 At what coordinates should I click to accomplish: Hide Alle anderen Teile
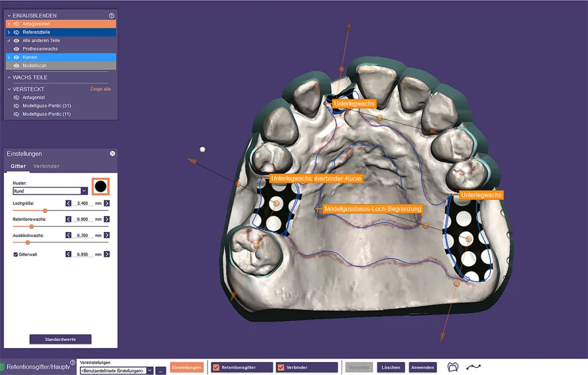[17, 41]
